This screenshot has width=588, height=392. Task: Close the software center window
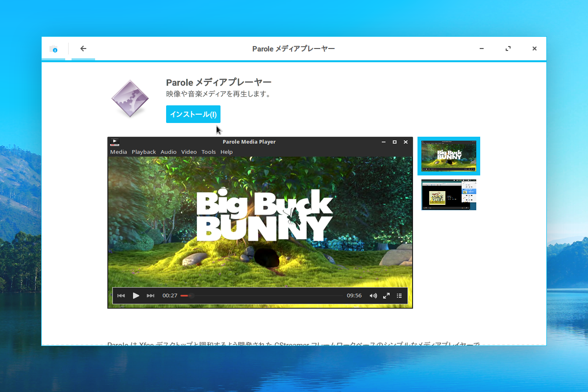point(535,49)
